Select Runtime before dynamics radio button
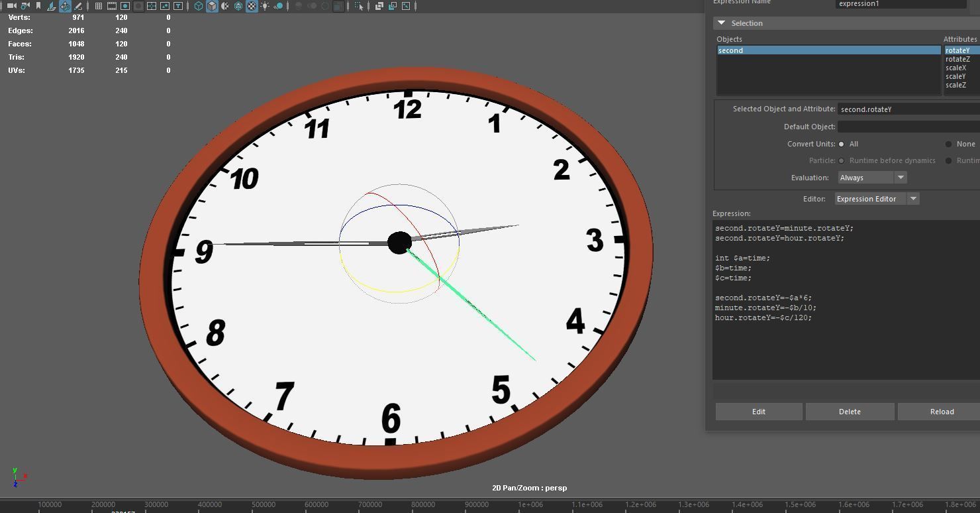This screenshot has height=513, width=980. 842,160
